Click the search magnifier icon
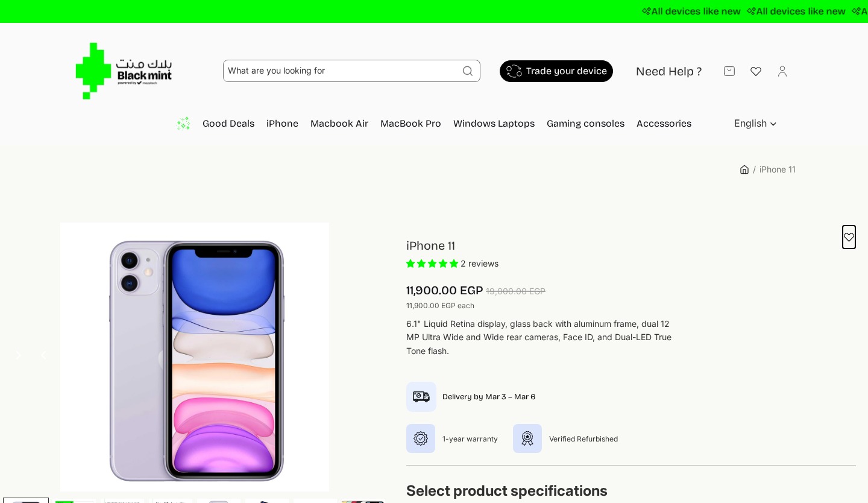868x503 pixels. coord(468,71)
